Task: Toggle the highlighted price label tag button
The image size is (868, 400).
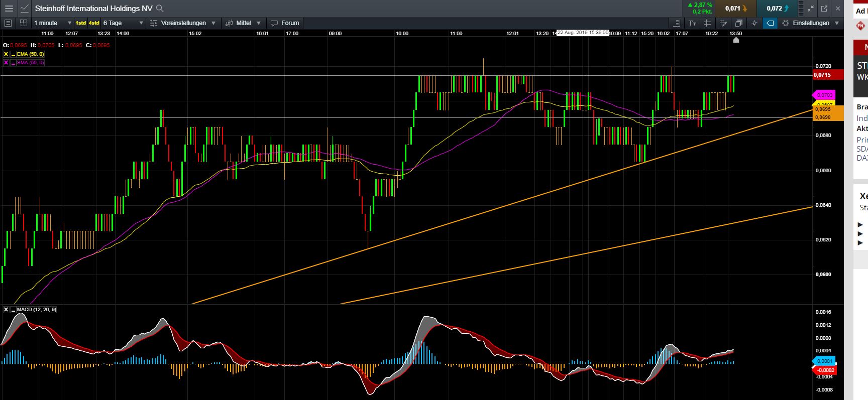Action: click(x=770, y=23)
